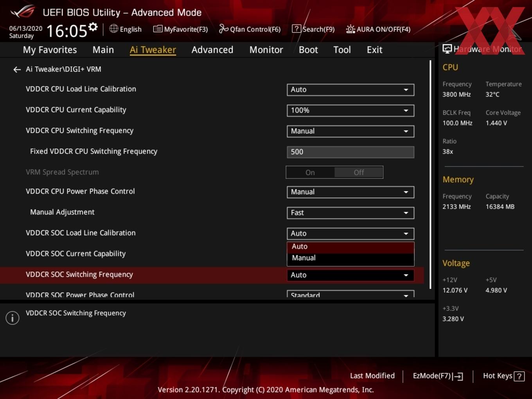Screen dimensions: 532x399
Task: Open Hot Keys help
Action: [x=503, y=376]
